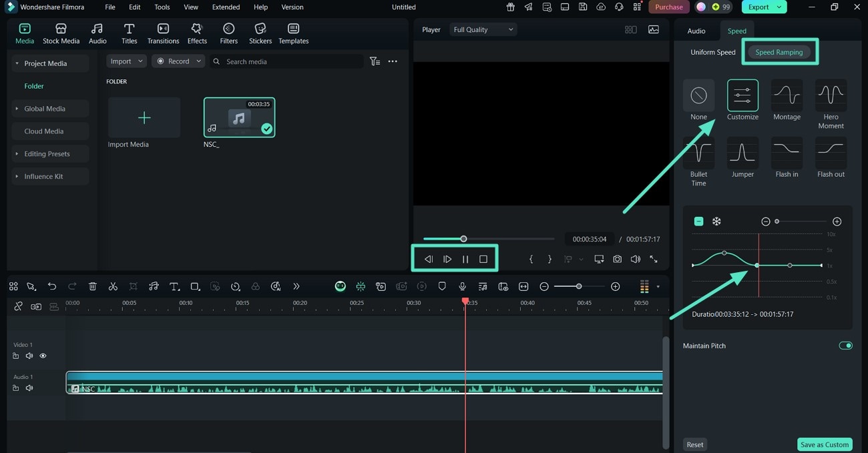Open the Stock Media panel
This screenshot has height=453, width=868.
[61, 33]
